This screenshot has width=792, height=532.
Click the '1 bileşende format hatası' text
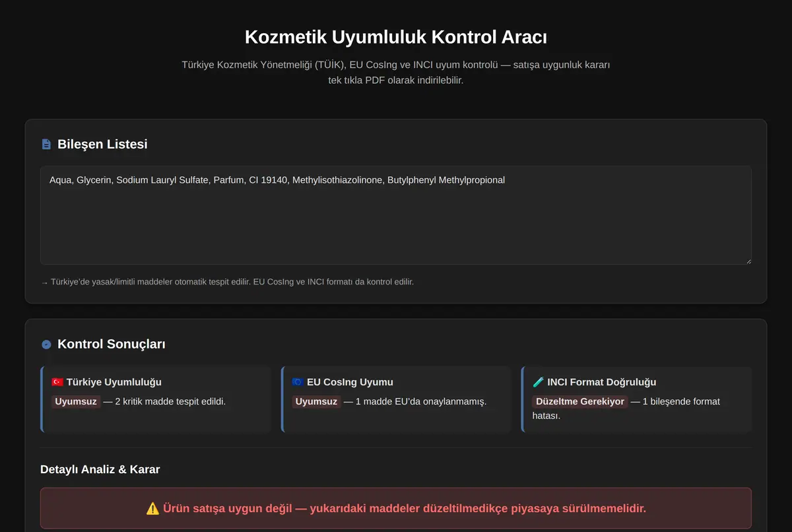pos(626,409)
